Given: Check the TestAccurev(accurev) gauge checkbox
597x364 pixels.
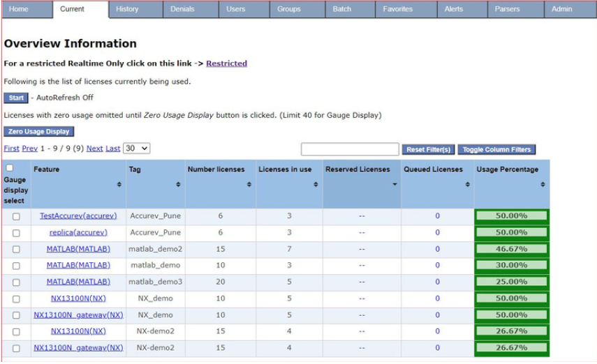Looking at the screenshot, I should [16, 217].
